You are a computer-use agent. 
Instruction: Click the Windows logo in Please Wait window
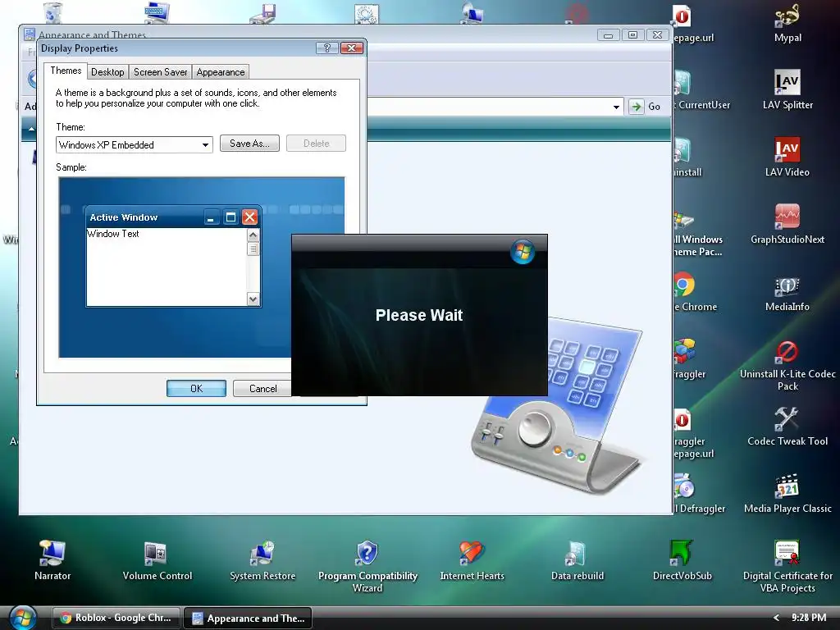(x=523, y=251)
